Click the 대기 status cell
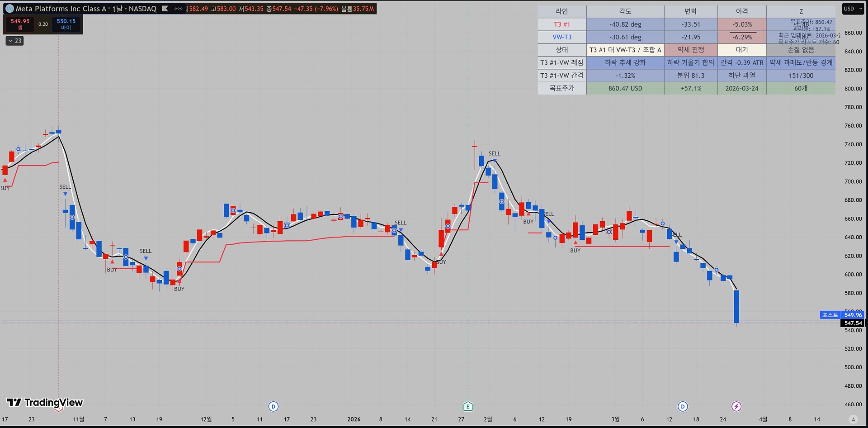 pyautogui.click(x=742, y=50)
